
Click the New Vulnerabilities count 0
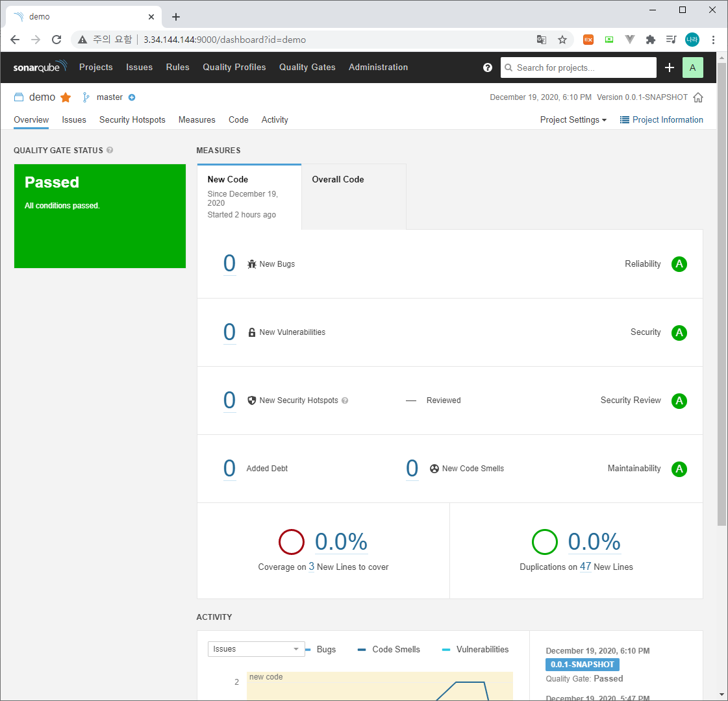(229, 332)
